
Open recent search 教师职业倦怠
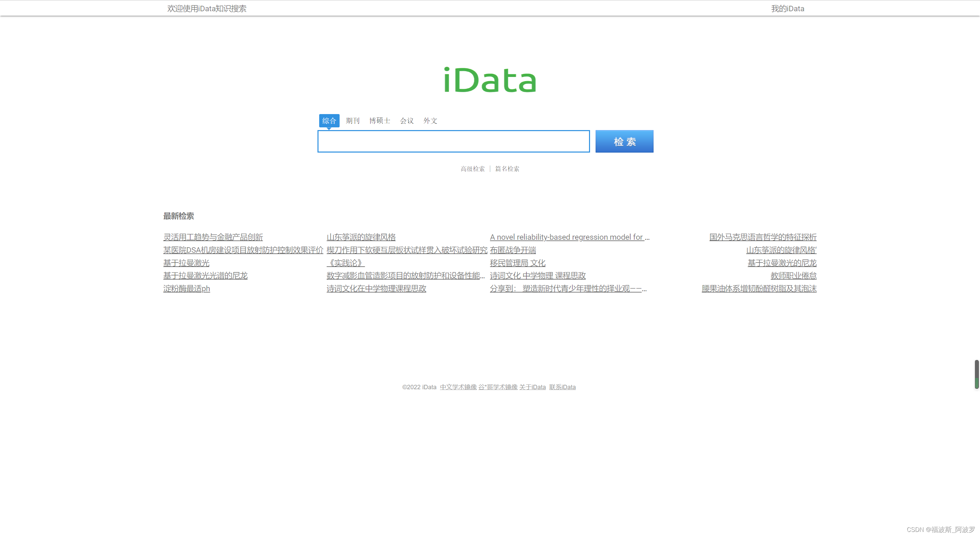794,275
